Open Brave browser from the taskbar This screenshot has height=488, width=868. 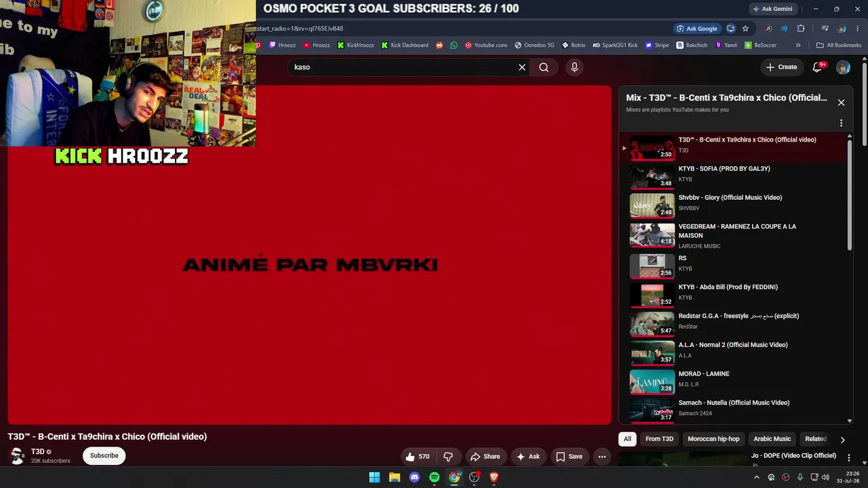click(x=494, y=477)
